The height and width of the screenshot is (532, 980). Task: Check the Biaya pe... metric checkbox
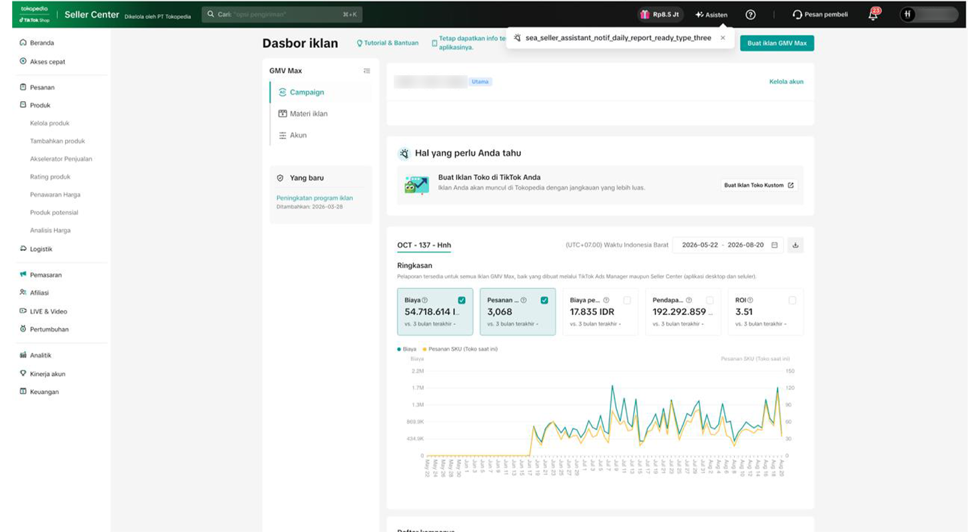tap(627, 300)
